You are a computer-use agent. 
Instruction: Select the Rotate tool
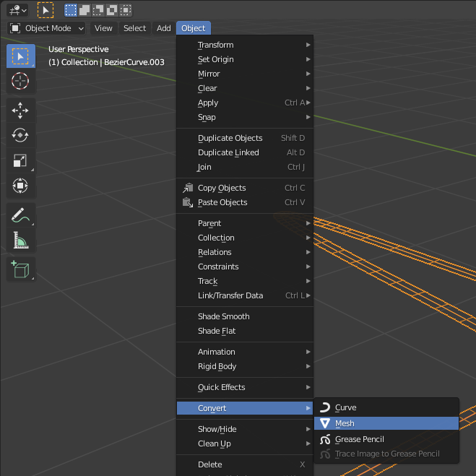coord(21,135)
